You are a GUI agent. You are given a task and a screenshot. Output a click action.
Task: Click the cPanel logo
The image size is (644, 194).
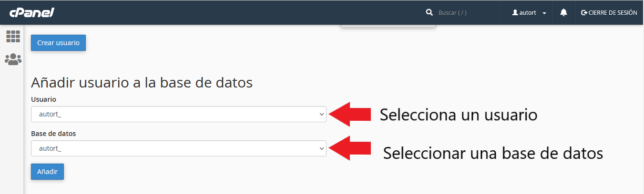pos(31,13)
